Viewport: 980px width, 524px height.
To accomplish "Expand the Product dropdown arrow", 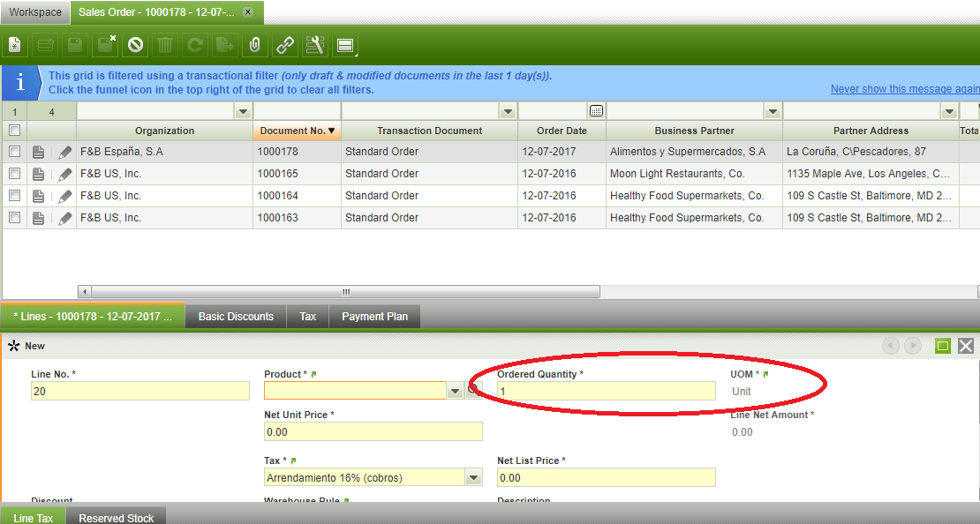I will pos(455,391).
